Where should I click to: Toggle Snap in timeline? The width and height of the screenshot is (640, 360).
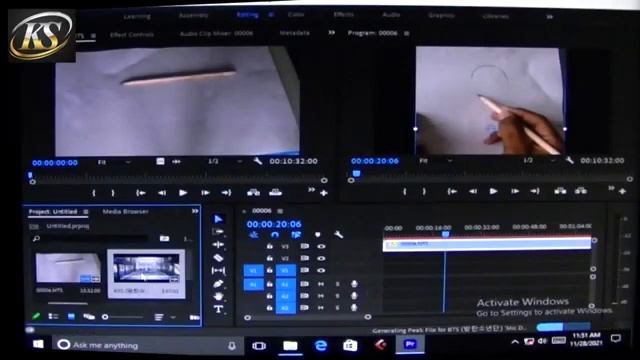pyautogui.click(x=275, y=234)
